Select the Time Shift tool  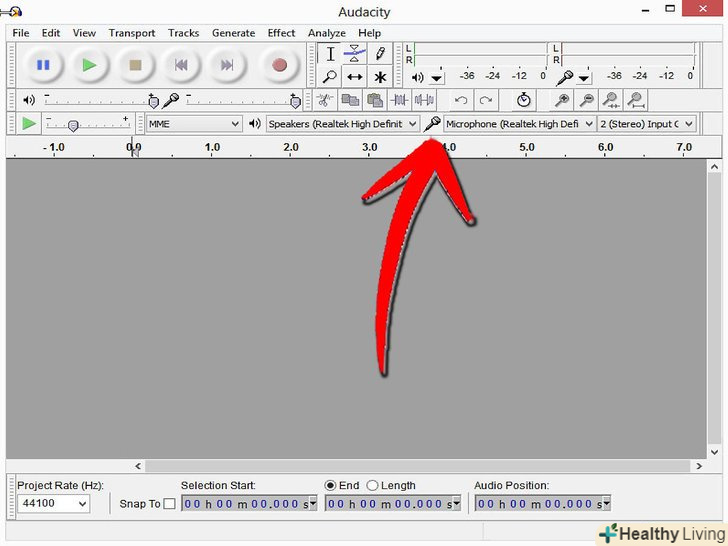click(x=354, y=77)
